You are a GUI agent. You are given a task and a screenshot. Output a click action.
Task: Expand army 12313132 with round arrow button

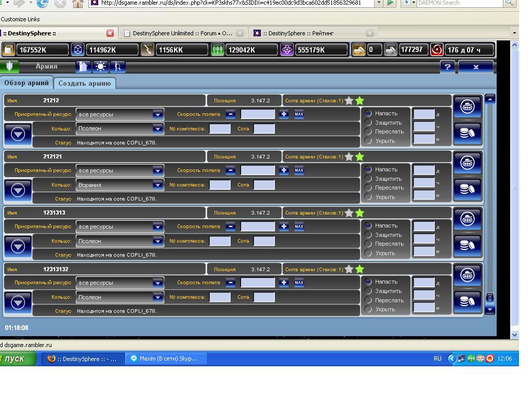pyautogui.click(x=18, y=302)
